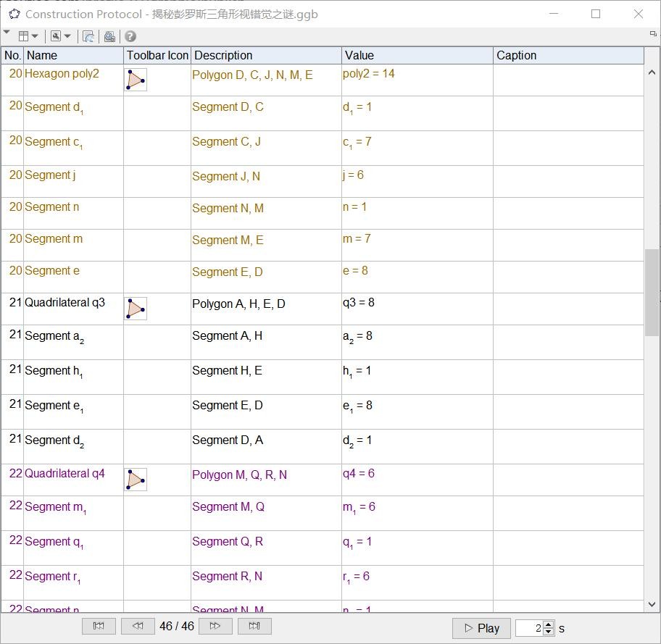Click the export as webpage icon

[88, 36]
